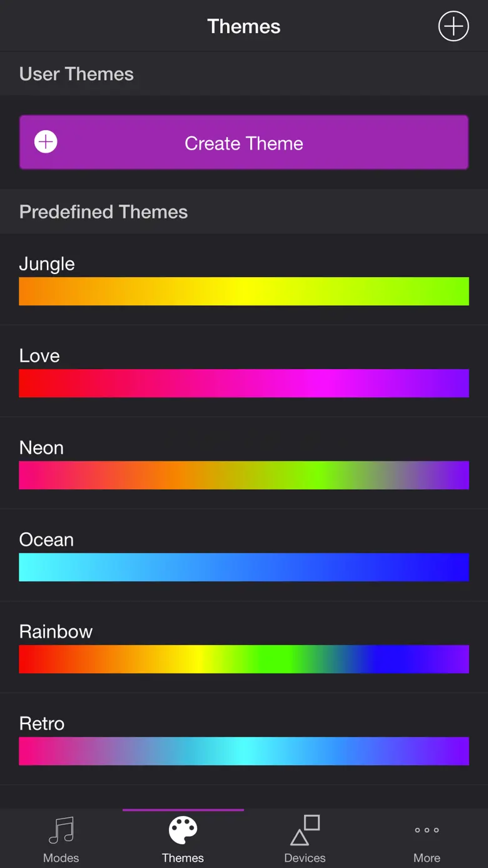
Task: Select the Themes palette icon
Action: [x=183, y=830]
